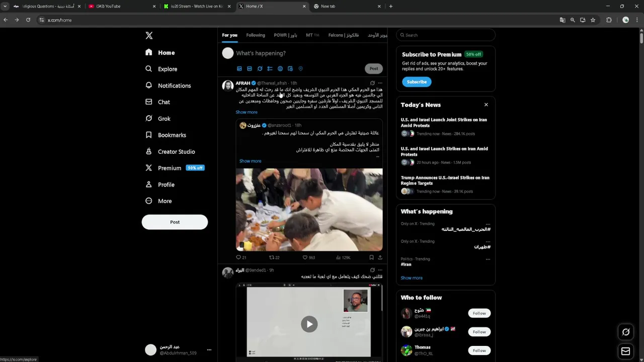Click Subscribe to Premium button
This screenshot has width=644, height=362.
417,82
